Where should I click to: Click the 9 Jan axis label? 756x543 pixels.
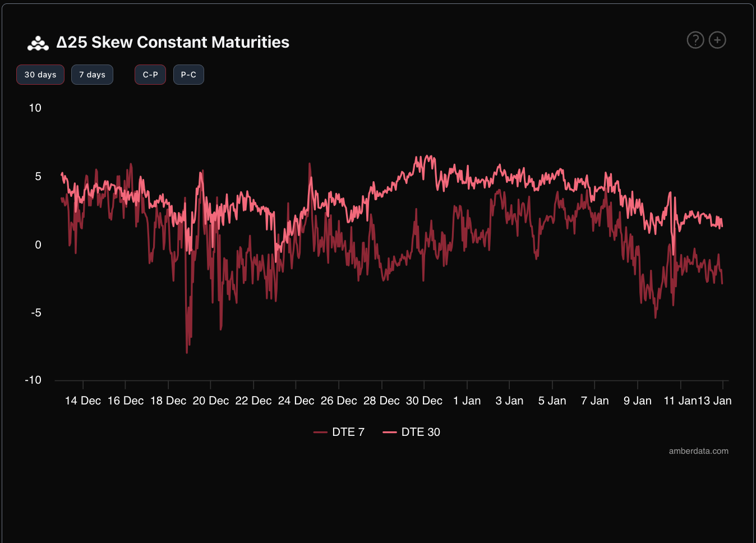[x=638, y=401]
